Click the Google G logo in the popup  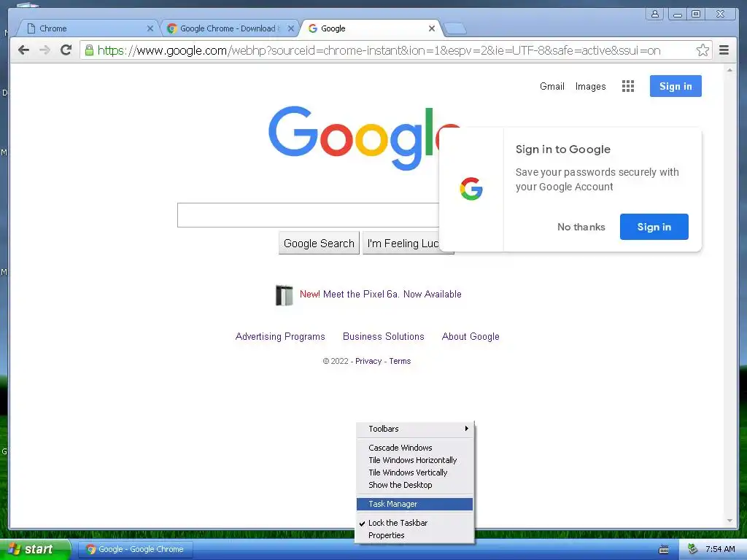[471, 189]
